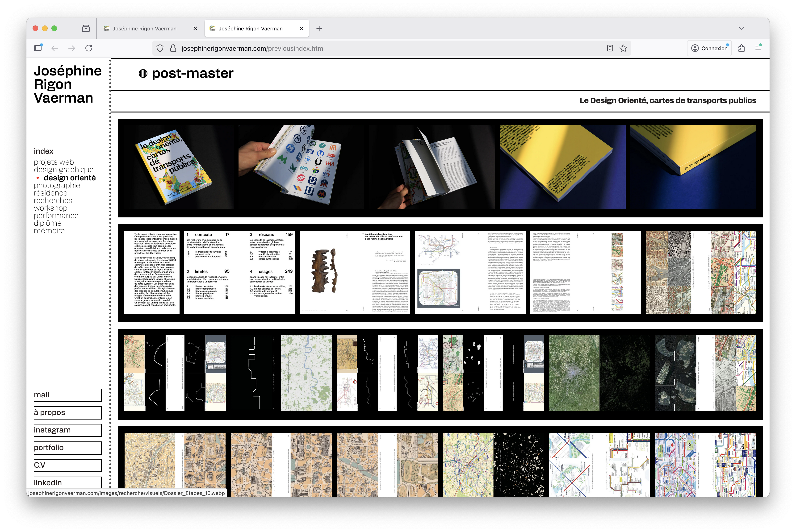
Task: Select the mémoire menu link
Action: point(49,231)
